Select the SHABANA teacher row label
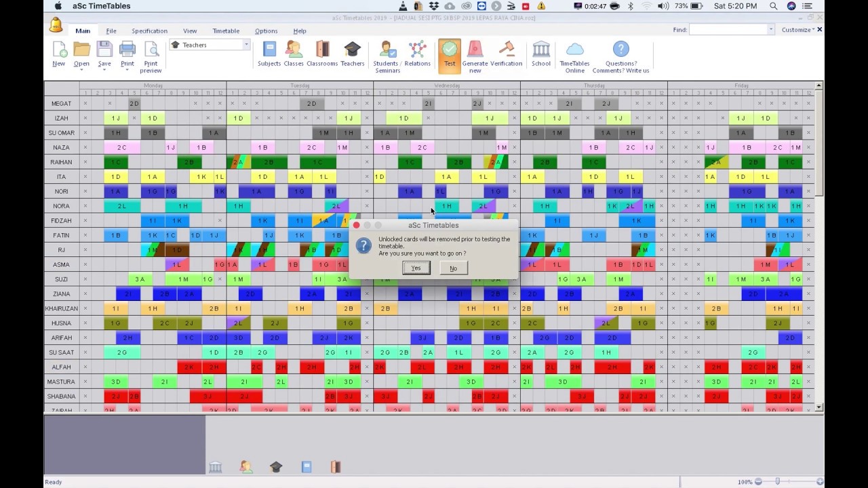Image resolution: width=868 pixels, height=488 pixels. [x=62, y=396]
